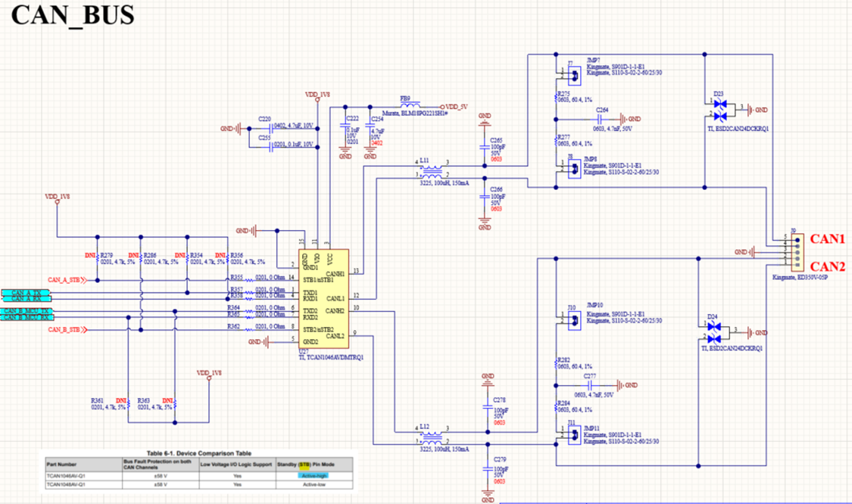
Task: Click 'Kingmate, ED350V-05P' connector part text
Action: click(x=800, y=278)
